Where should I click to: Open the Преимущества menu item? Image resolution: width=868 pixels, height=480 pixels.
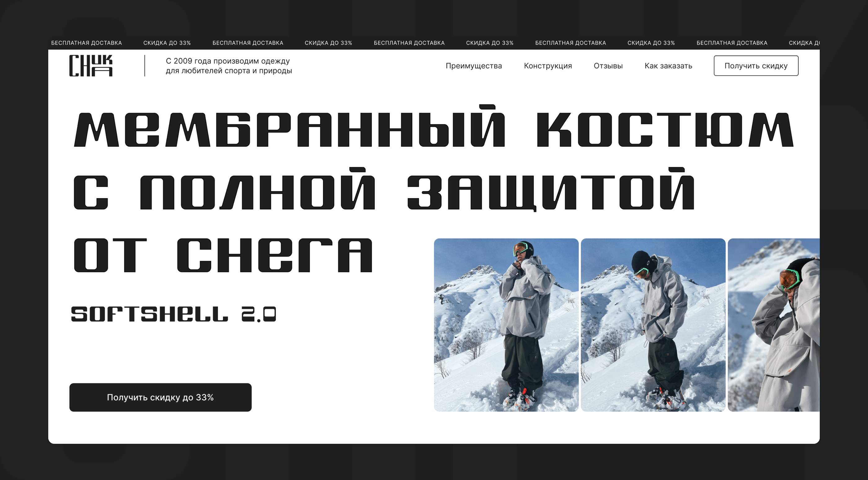pyautogui.click(x=473, y=66)
